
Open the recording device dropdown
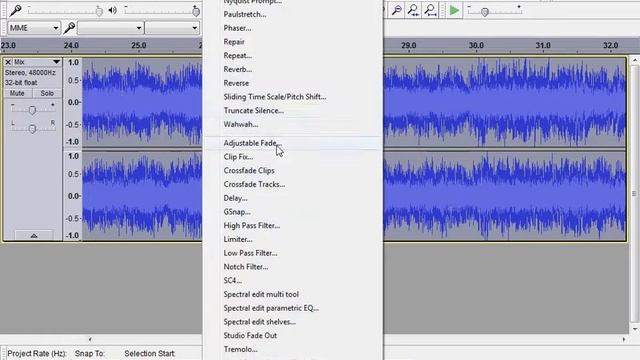coord(110,28)
